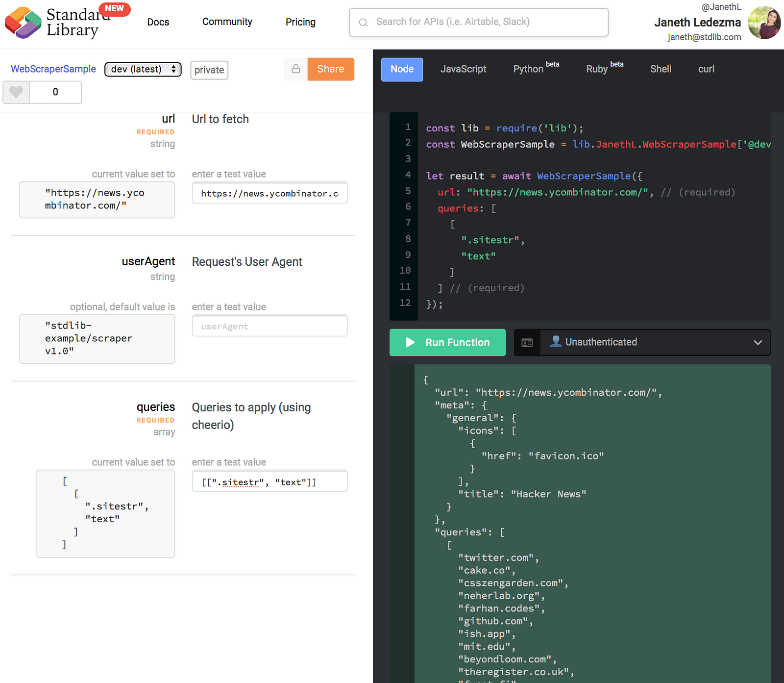The image size is (784, 683).
Task: Click the favorites count showing 0
Action: (55, 92)
